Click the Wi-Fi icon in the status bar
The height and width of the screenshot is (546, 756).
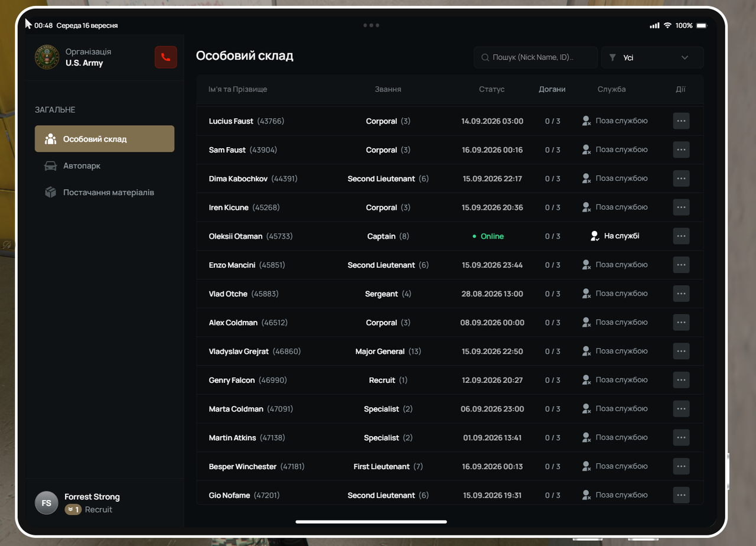pyautogui.click(x=667, y=25)
